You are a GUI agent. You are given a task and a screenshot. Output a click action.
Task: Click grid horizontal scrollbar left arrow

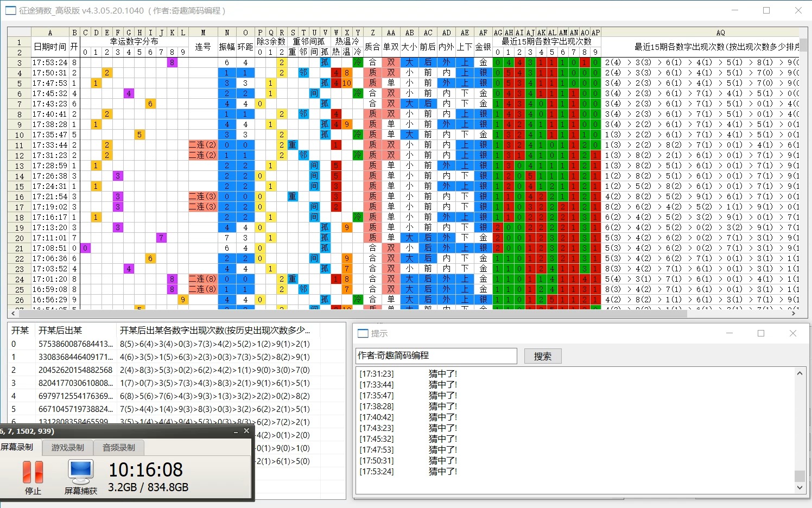(13, 313)
